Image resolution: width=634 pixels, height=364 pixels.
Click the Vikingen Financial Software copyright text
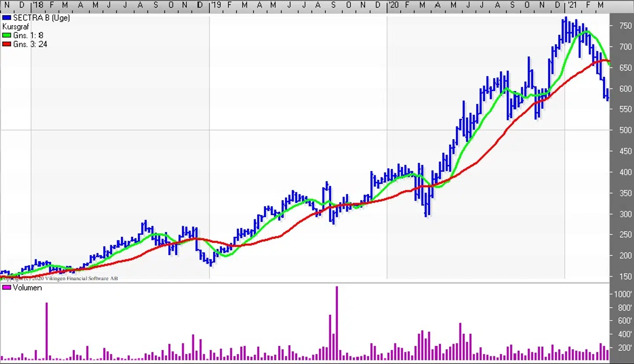coord(59,278)
